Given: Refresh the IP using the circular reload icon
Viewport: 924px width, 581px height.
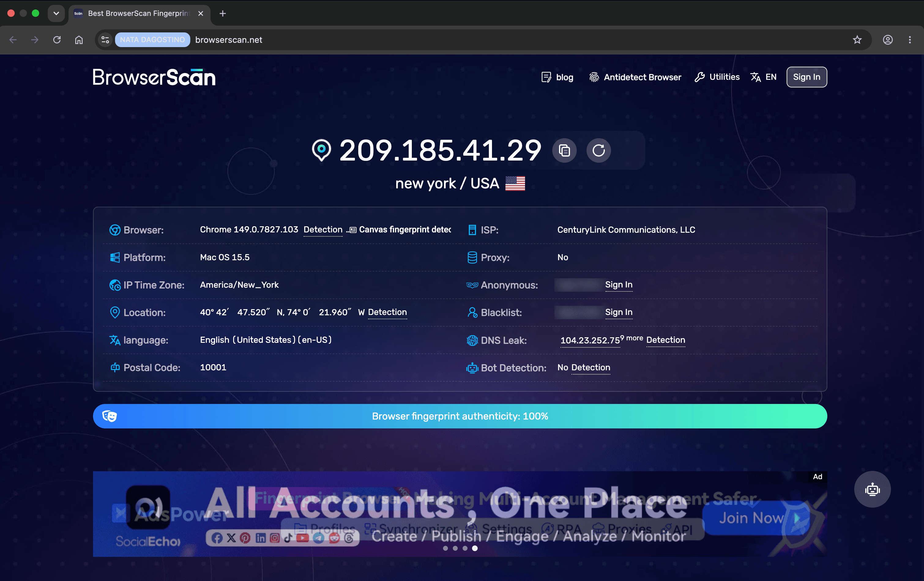Looking at the screenshot, I should click(x=598, y=150).
